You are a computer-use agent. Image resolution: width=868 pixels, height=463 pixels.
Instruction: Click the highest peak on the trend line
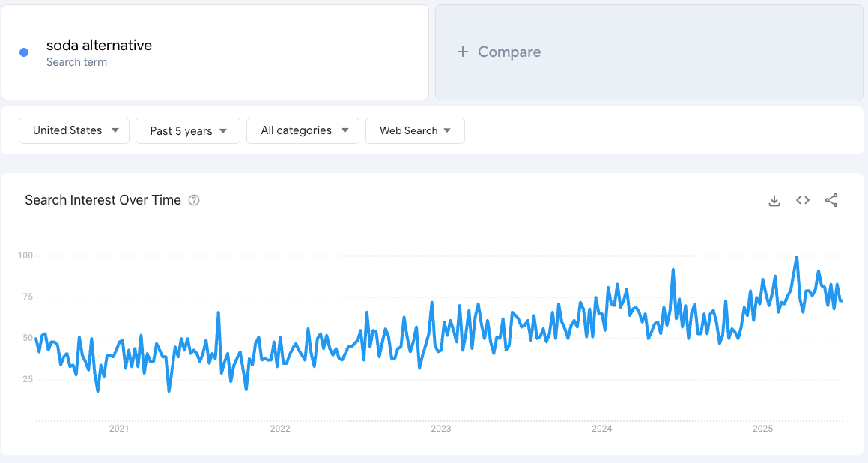click(x=796, y=257)
